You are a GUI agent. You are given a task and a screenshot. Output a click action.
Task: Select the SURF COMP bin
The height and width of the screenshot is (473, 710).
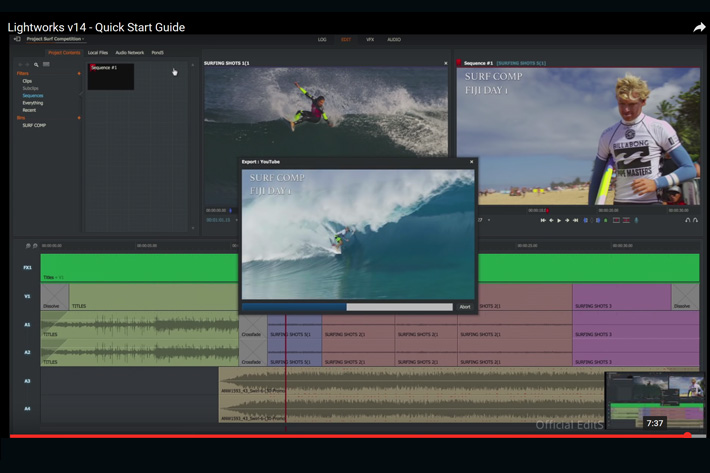click(34, 125)
